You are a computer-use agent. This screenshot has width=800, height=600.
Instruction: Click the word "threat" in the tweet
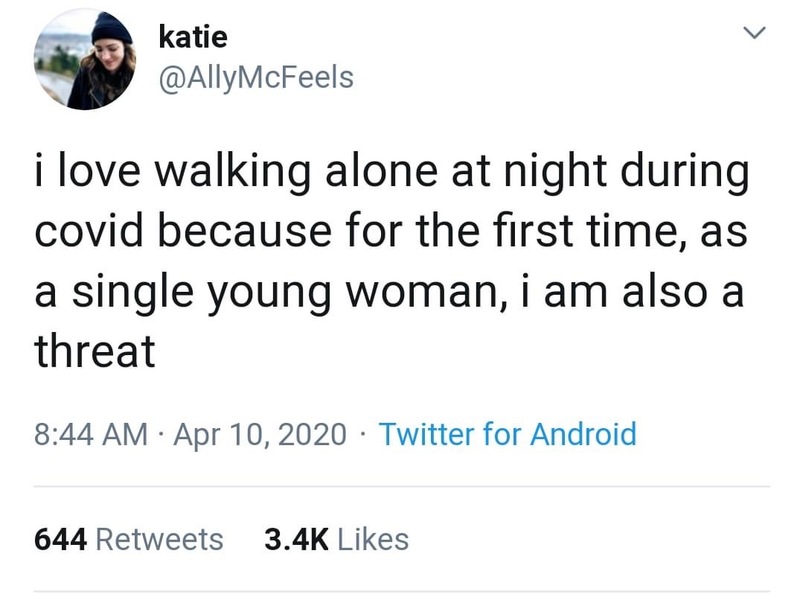click(x=95, y=350)
